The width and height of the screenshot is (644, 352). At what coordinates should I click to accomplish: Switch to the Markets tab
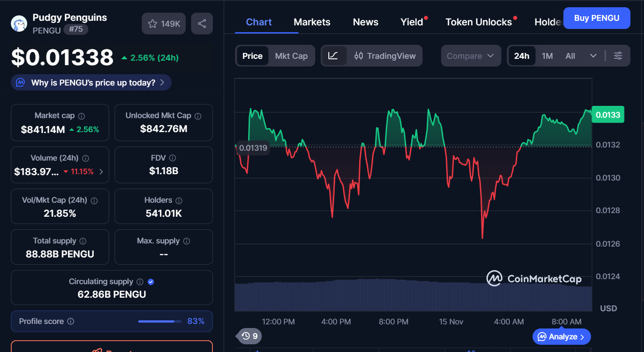click(312, 22)
